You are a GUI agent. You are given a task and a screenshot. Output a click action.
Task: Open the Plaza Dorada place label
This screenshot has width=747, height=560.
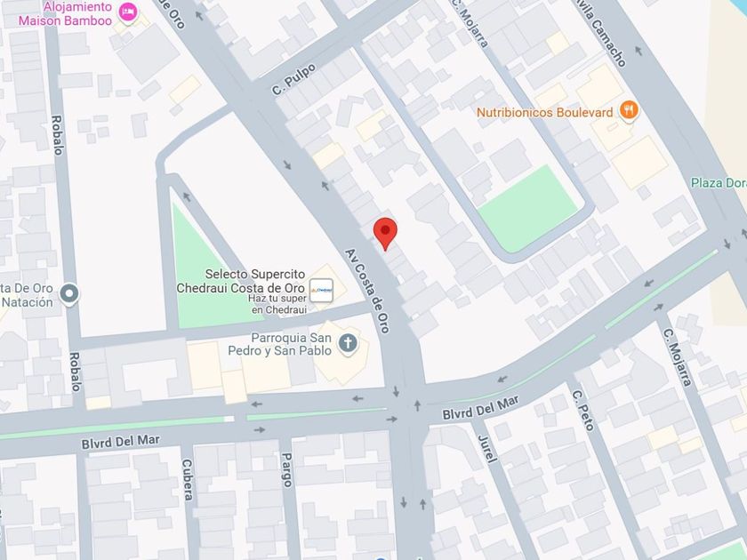point(719,183)
